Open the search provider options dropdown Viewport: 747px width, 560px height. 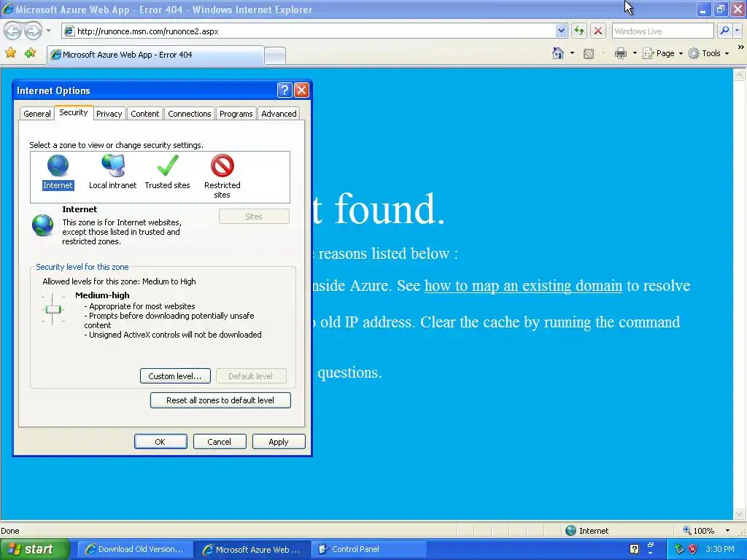pyautogui.click(x=737, y=31)
